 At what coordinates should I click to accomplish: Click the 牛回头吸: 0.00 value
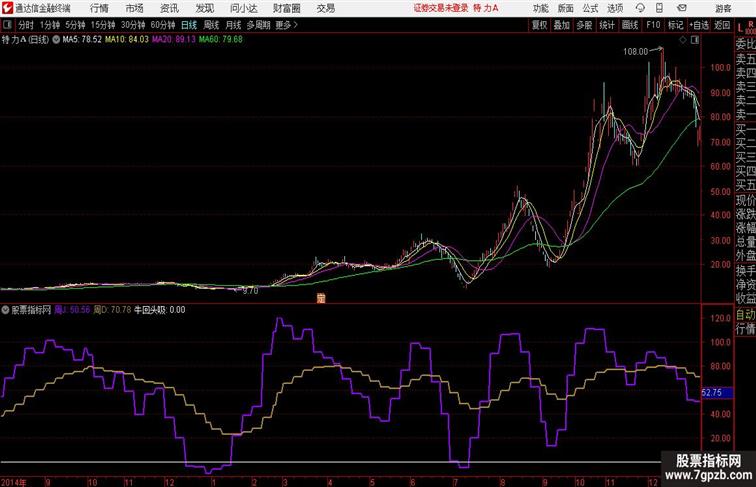(160, 310)
